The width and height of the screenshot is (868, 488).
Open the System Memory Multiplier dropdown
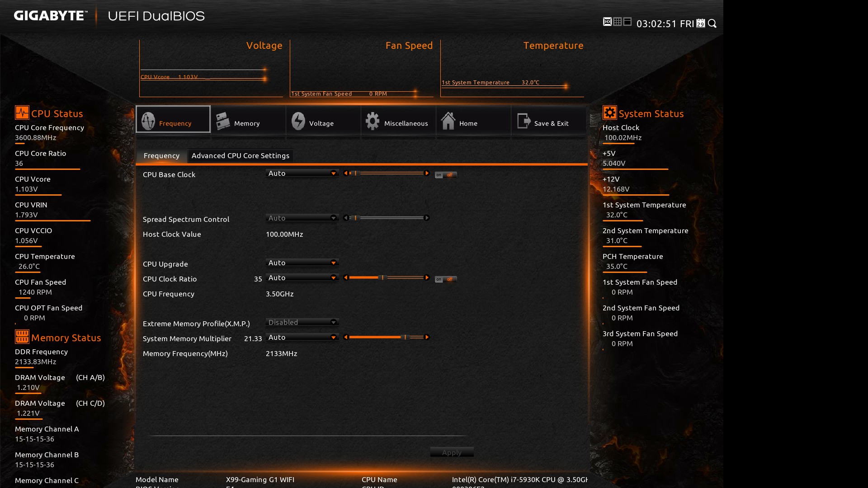point(302,338)
